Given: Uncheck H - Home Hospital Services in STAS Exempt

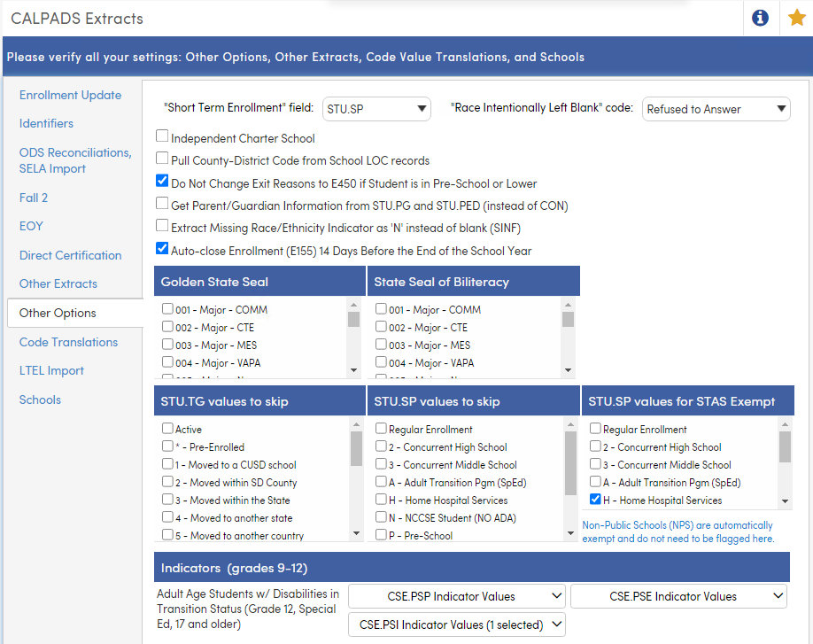Looking at the screenshot, I should coord(595,500).
